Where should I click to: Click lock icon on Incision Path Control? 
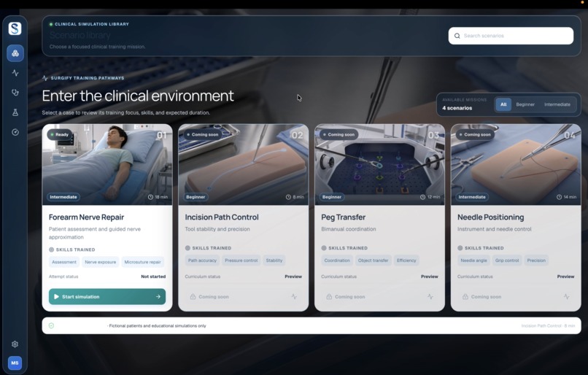coord(193,297)
